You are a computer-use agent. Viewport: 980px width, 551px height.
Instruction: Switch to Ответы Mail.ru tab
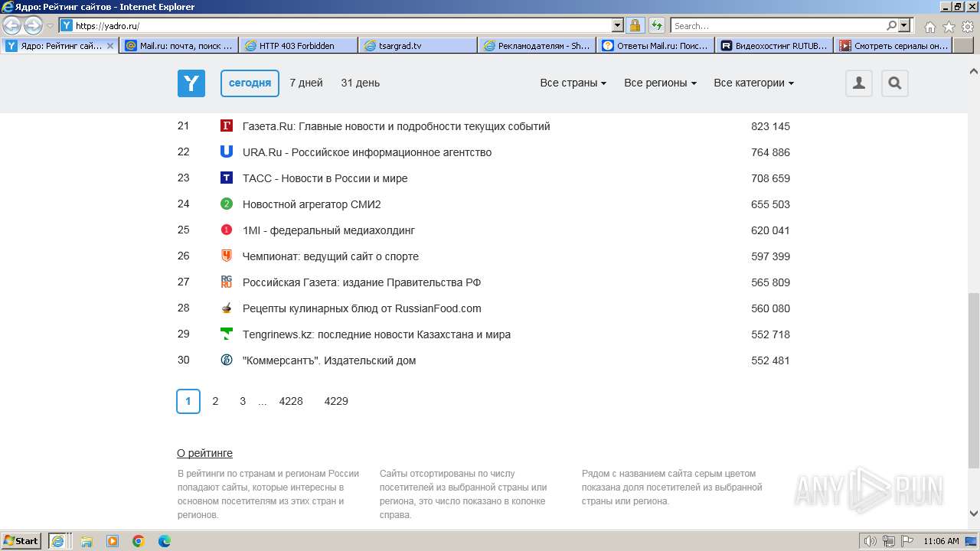pyautogui.click(x=656, y=46)
